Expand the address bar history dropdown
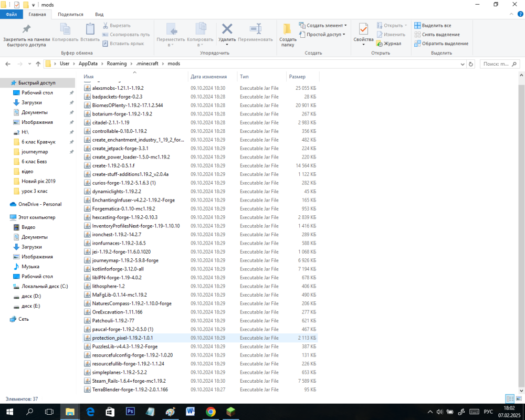The height and width of the screenshot is (420, 525). coord(463,64)
